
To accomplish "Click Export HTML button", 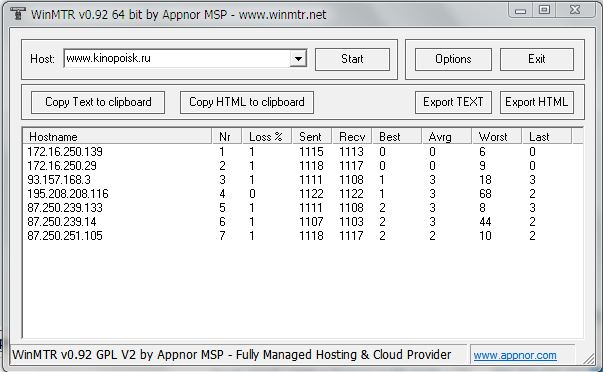I will (537, 102).
